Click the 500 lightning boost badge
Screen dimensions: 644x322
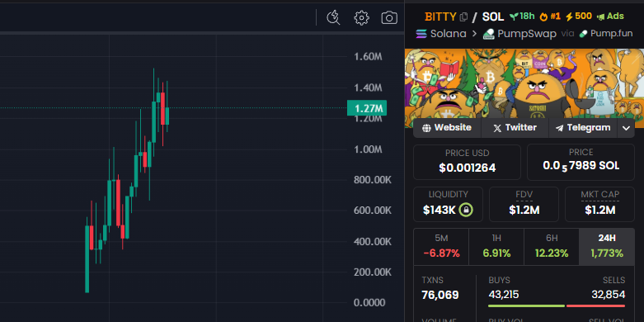click(x=579, y=17)
